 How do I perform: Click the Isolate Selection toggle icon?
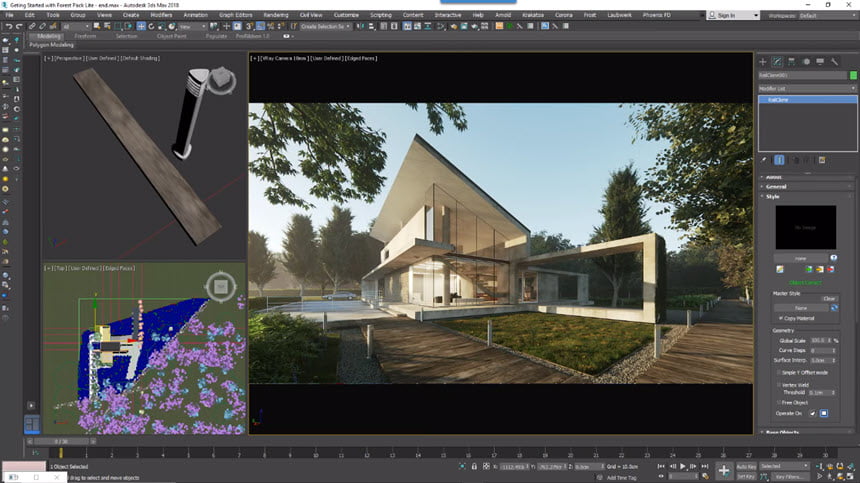pyautogui.click(x=462, y=467)
